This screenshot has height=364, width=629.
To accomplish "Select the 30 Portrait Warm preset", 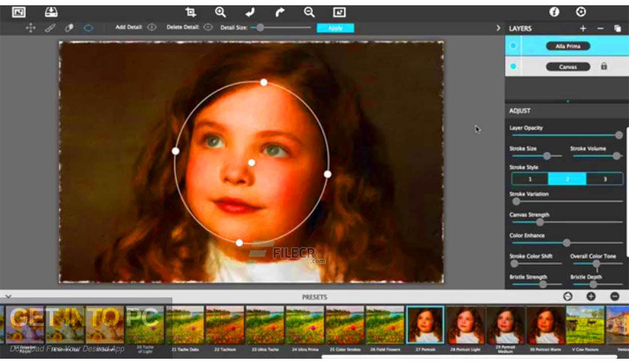I will point(545,325).
